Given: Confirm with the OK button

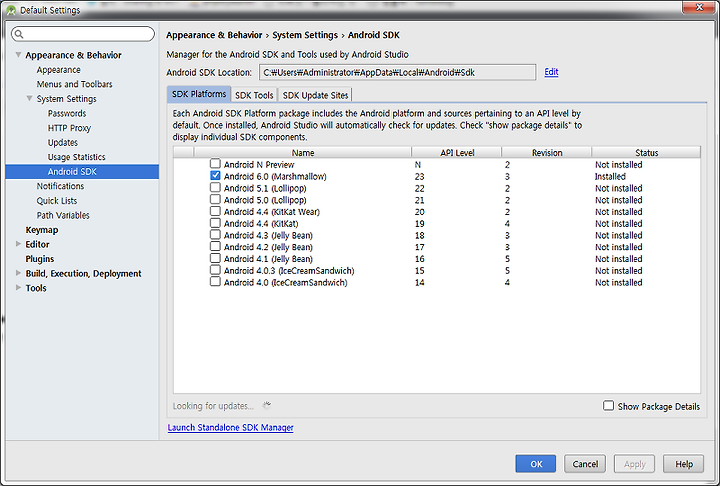Looking at the screenshot, I should click(x=536, y=464).
